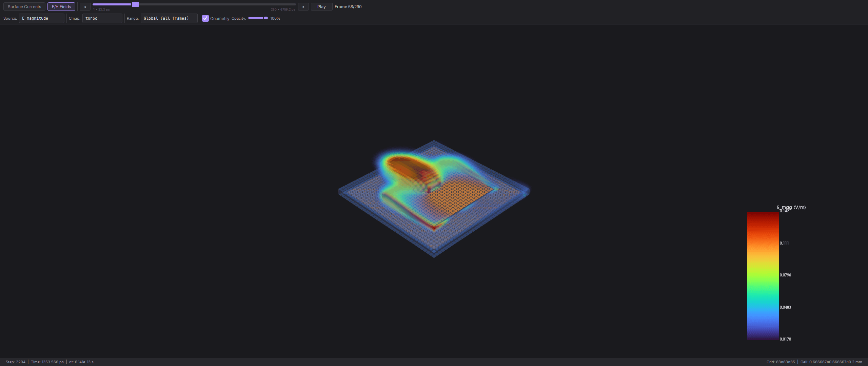Click the 0.111 colorbar tick label

coord(784,243)
